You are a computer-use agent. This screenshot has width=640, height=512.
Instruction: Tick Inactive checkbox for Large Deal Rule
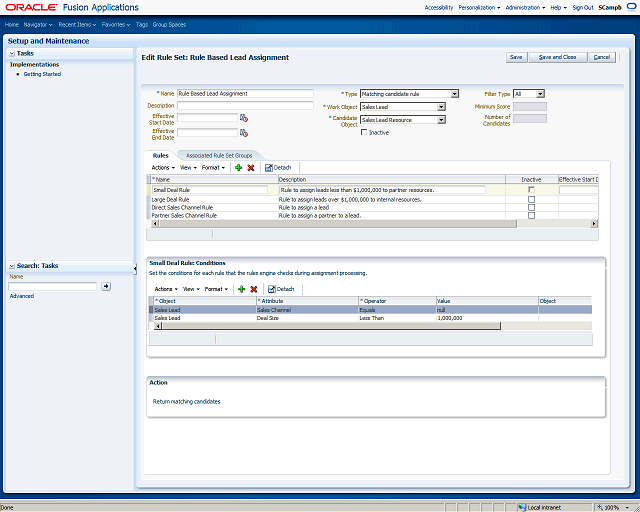point(531,200)
